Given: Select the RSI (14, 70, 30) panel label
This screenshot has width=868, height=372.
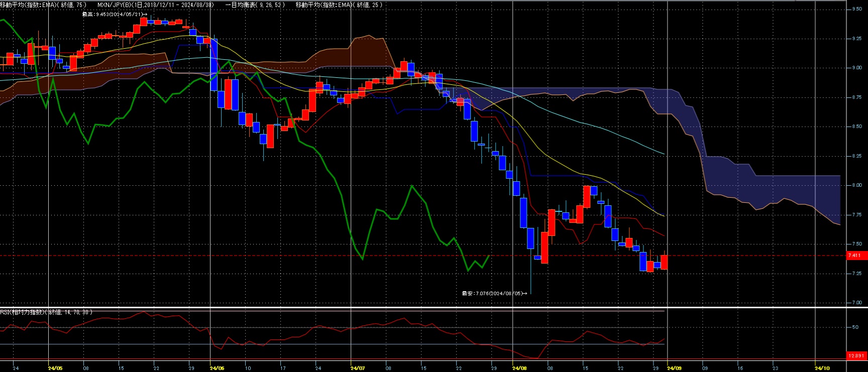Looking at the screenshot, I should coord(46,312).
